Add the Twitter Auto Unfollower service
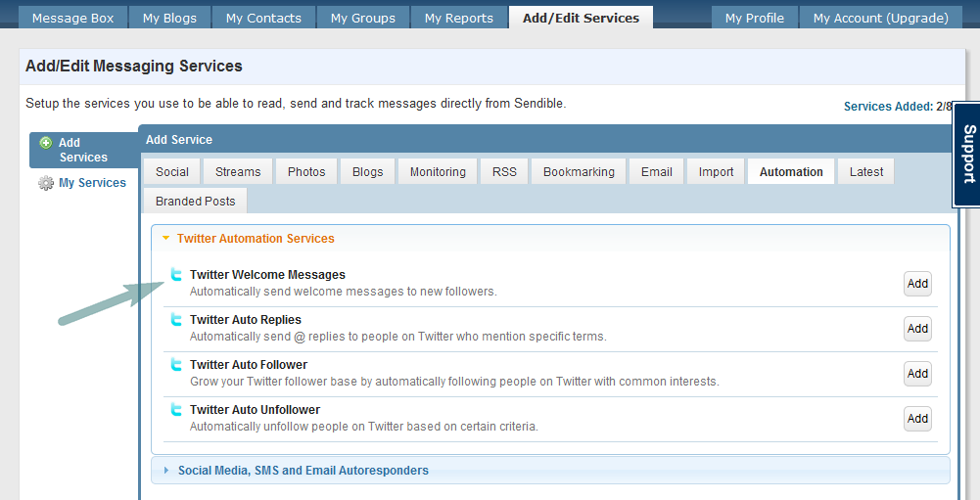This screenshot has width=980, height=500. pyautogui.click(x=917, y=419)
